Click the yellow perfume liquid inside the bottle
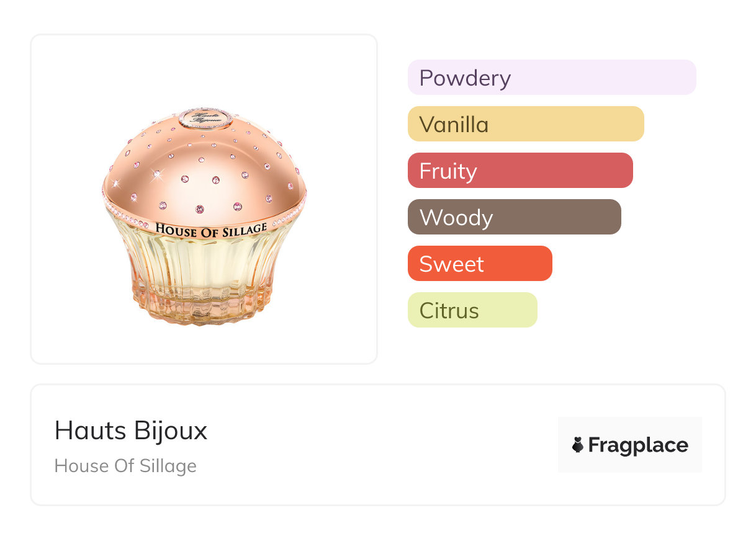Viewport: 756px width, 536px height. [x=205, y=267]
